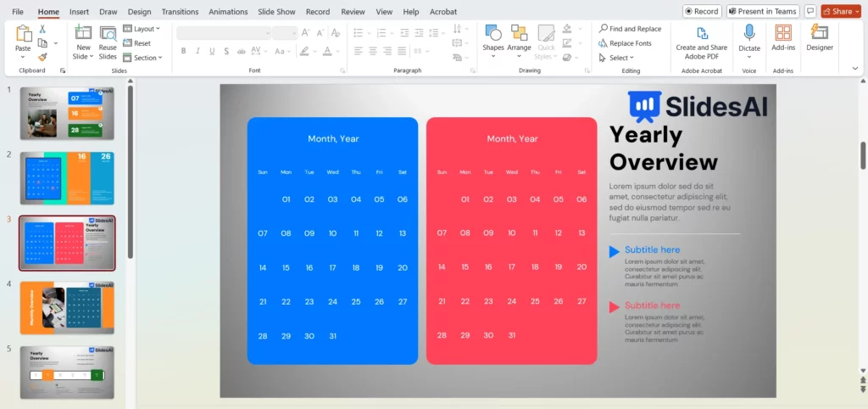Viewport: 868px width, 409px height.
Task: Click Present in Teams
Action: [x=763, y=11]
